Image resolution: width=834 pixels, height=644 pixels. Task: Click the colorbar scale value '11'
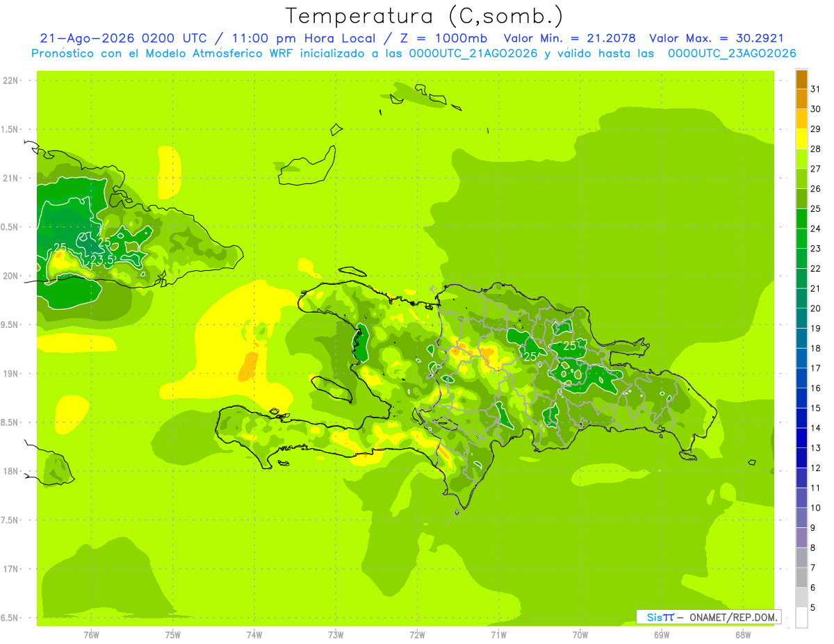pyautogui.click(x=815, y=488)
